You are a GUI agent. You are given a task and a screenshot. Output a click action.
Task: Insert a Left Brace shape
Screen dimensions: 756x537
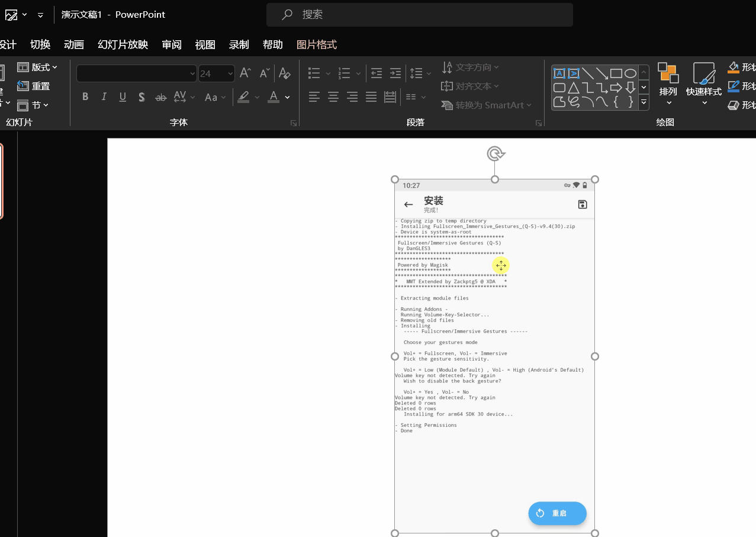tap(616, 102)
